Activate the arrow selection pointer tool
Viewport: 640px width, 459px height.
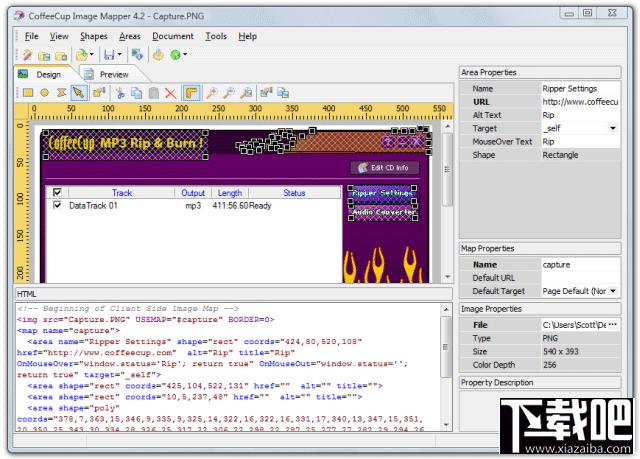point(80,93)
